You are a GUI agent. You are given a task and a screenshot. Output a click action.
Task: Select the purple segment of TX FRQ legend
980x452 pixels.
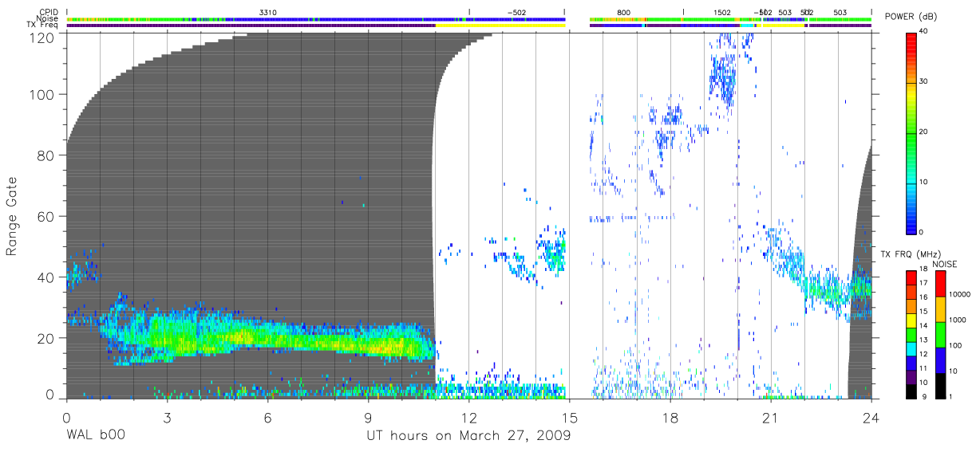pyautogui.click(x=911, y=377)
